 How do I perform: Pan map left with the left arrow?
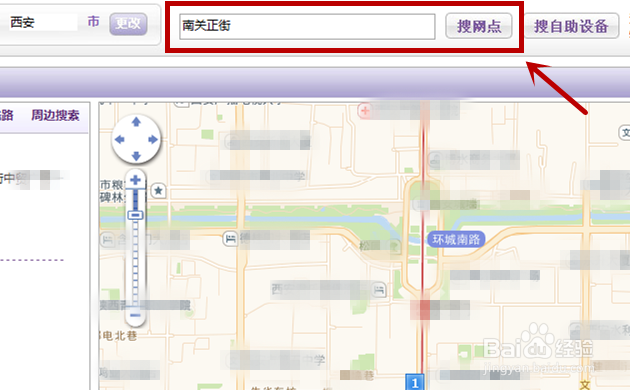119,139
